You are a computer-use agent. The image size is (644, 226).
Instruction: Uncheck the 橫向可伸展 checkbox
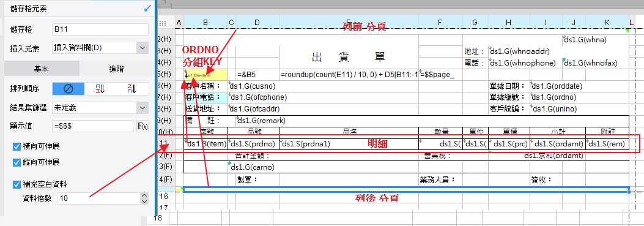17,146
